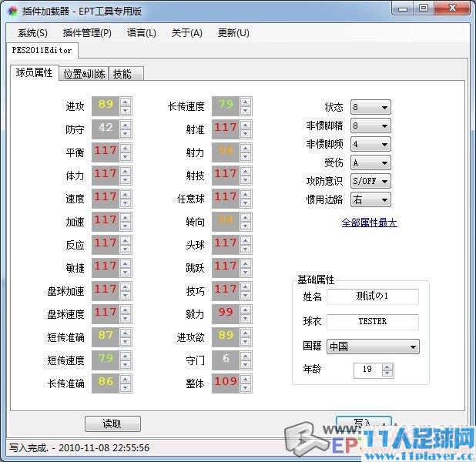Increase 速度 value with up arrow

tap(126, 194)
